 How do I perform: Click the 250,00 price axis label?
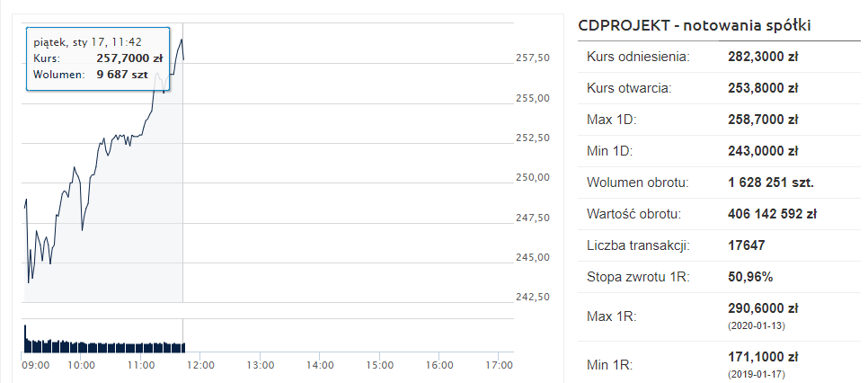point(533,177)
